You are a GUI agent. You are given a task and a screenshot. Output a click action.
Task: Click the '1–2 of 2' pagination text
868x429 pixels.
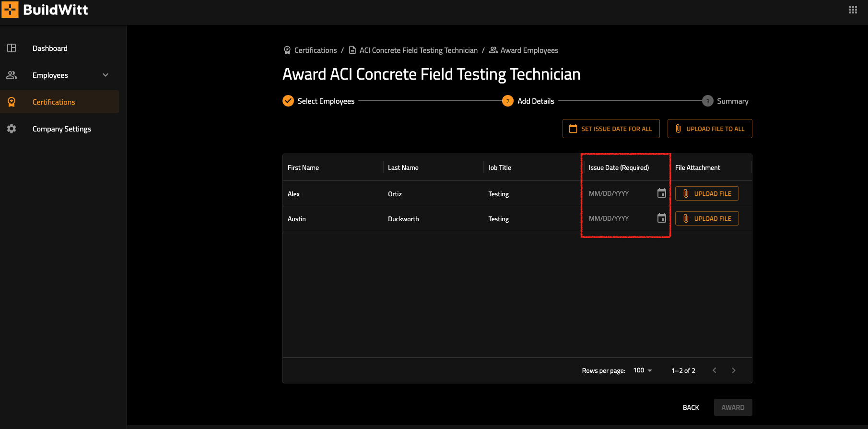click(x=683, y=370)
